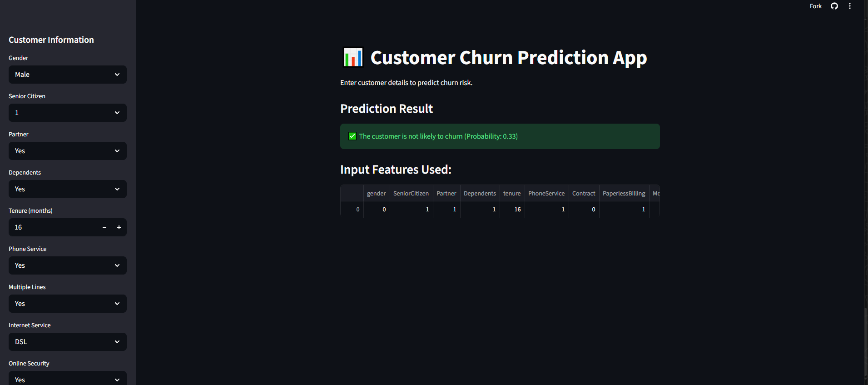The height and width of the screenshot is (385, 868).
Task: Open the Multiple Lines dropdown
Action: click(x=67, y=304)
